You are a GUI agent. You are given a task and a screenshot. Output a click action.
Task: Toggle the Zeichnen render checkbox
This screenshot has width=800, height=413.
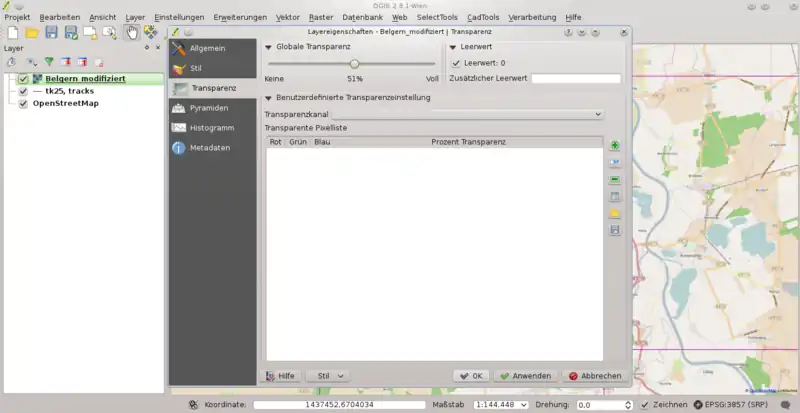click(x=645, y=405)
